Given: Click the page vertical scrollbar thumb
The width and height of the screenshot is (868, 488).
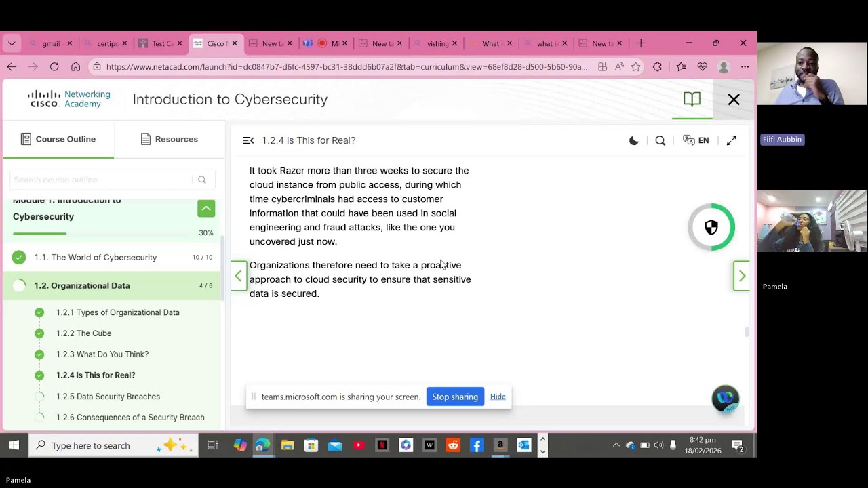Looking at the screenshot, I should coord(747,332).
